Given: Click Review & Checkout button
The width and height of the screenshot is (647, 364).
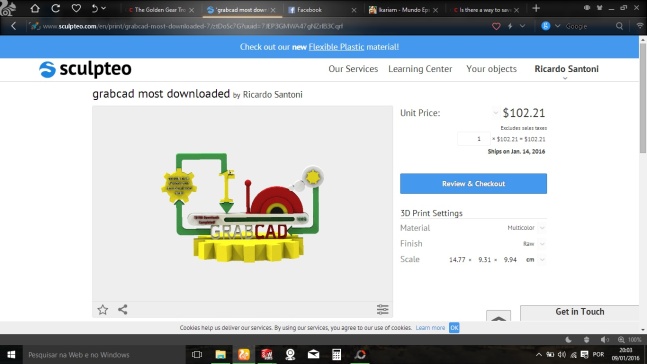Looking at the screenshot, I should (473, 184).
